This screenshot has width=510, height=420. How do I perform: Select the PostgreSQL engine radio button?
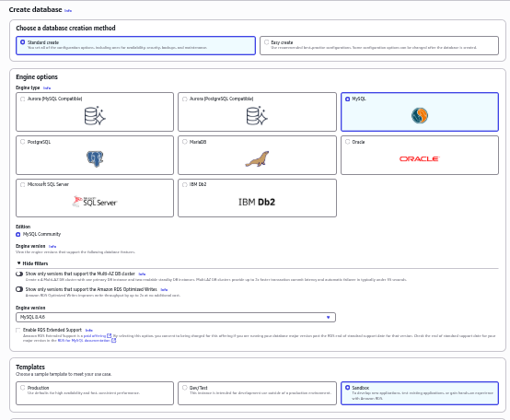23,142
